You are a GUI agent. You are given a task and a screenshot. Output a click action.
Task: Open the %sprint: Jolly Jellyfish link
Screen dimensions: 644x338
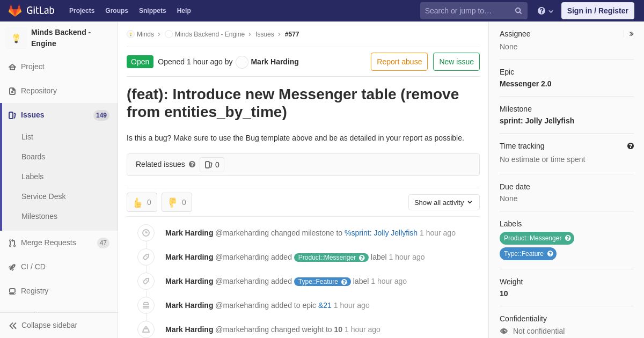click(x=381, y=233)
